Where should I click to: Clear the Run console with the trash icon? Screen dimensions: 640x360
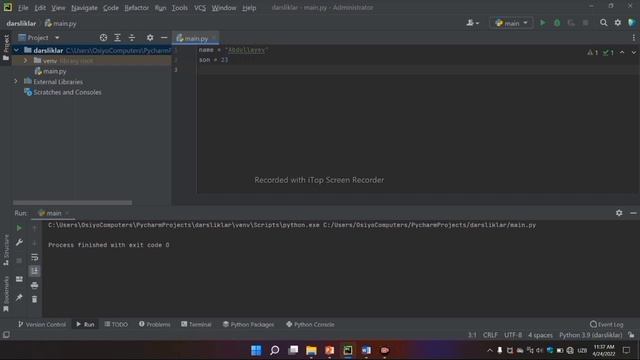pyautogui.click(x=35, y=299)
